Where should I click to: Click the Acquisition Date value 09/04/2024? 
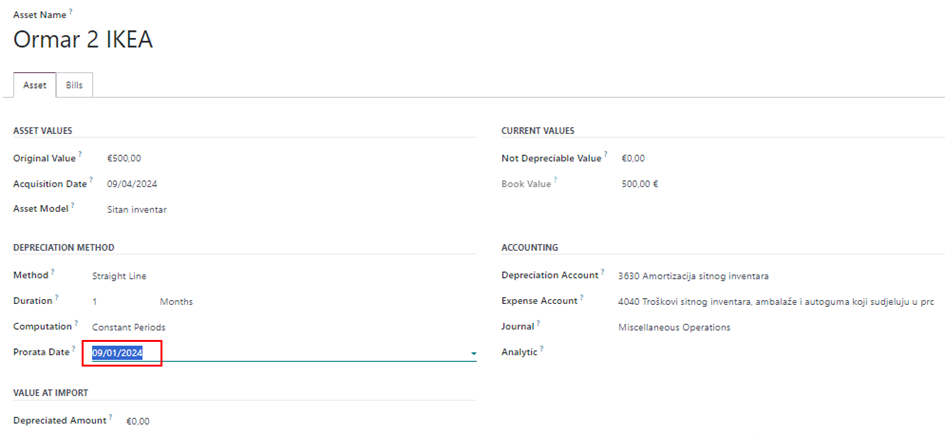pos(132,184)
